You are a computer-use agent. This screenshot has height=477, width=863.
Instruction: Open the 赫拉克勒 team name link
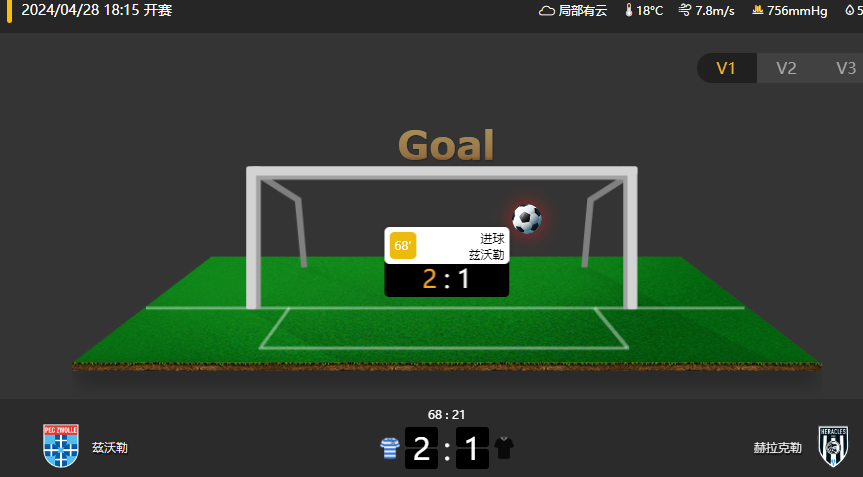click(x=778, y=448)
